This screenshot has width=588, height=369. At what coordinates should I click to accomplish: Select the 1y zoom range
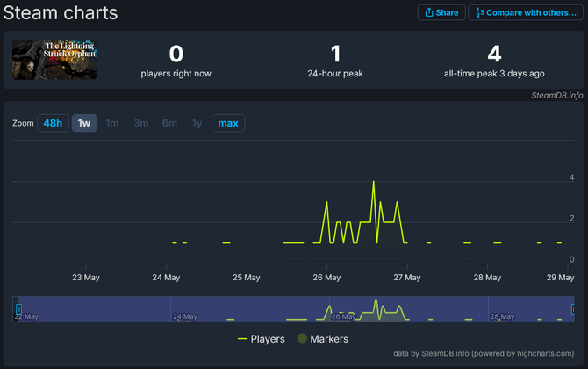(x=197, y=123)
